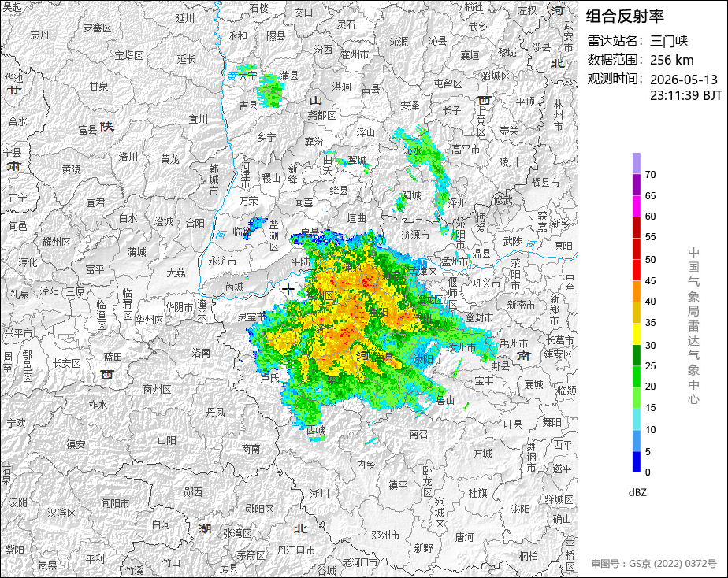Choose the yellow 30-35 dBZ swatch
This screenshot has width=728, height=578.
[636, 334]
